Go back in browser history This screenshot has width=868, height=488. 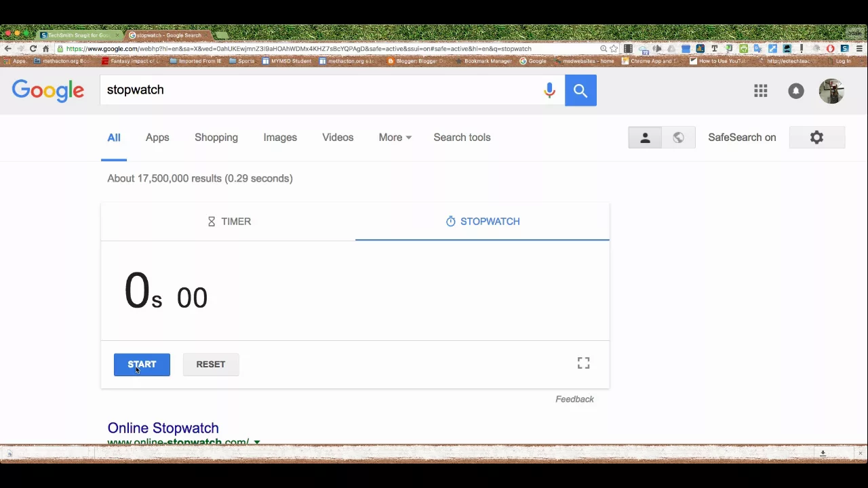(7, 49)
